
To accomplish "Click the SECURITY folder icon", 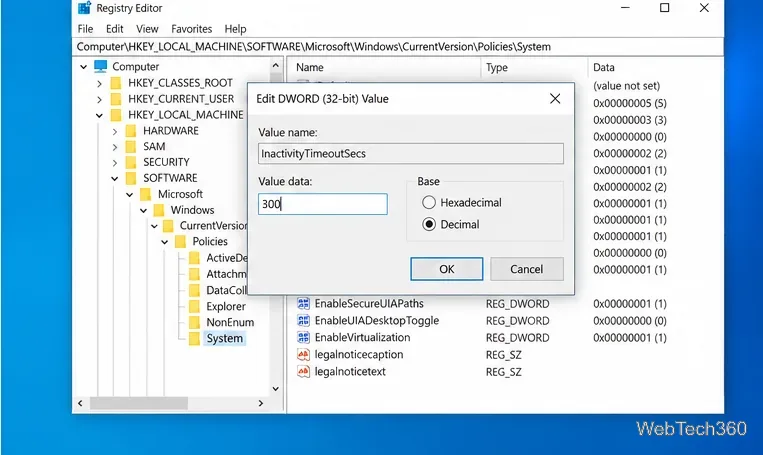I will (131, 162).
